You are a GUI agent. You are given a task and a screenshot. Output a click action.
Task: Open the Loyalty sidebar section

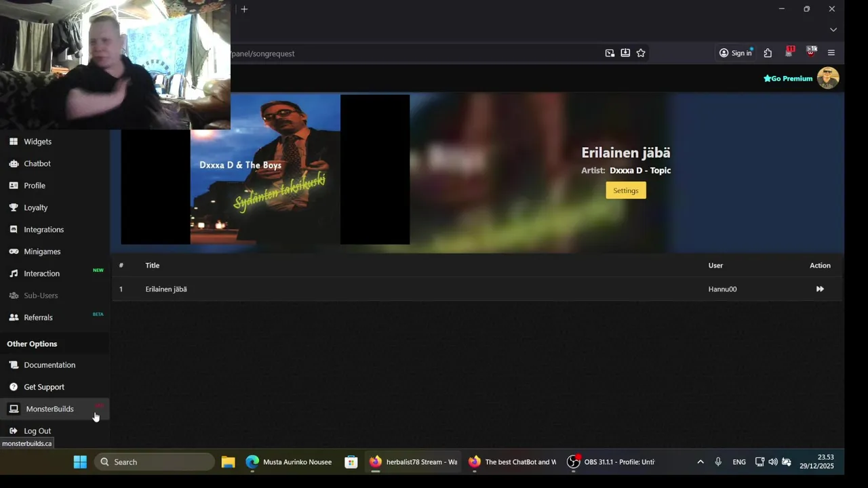[x=36, y=207]
